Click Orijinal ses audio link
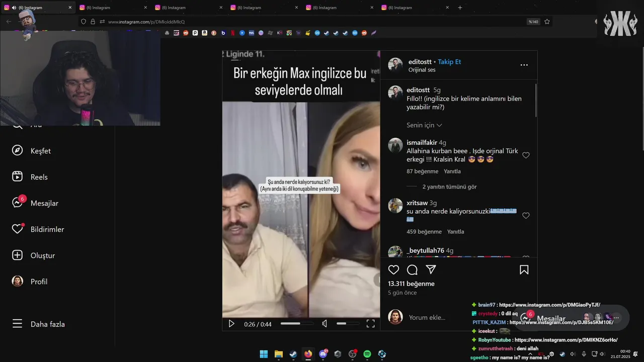 422,70
